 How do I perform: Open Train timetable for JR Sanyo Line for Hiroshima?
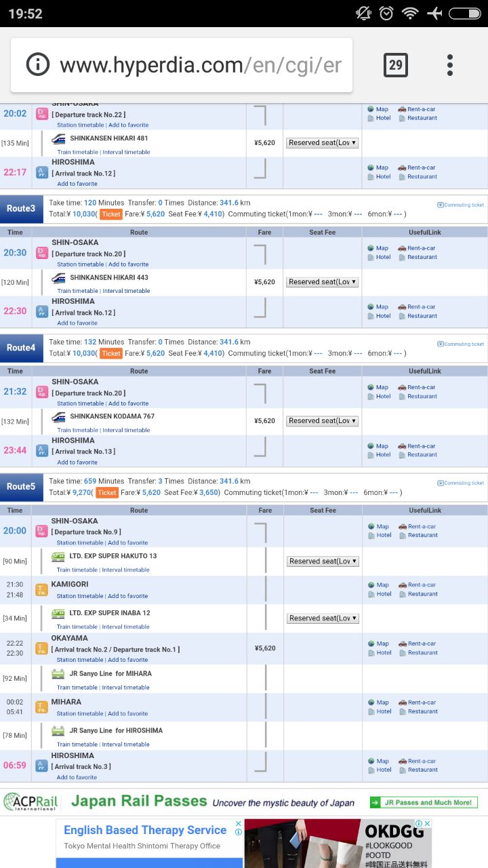point(77,745)
